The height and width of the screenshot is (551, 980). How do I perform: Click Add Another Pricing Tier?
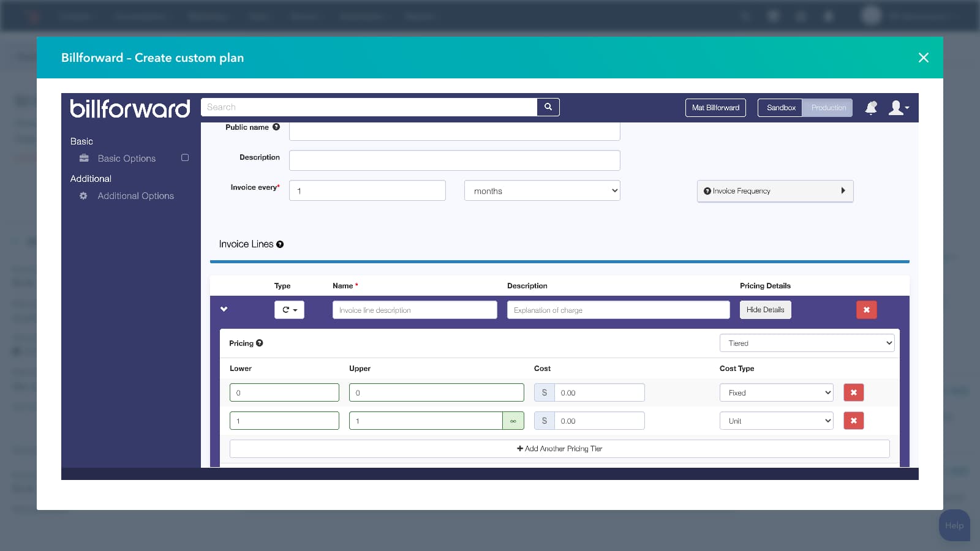click(559, 449)
